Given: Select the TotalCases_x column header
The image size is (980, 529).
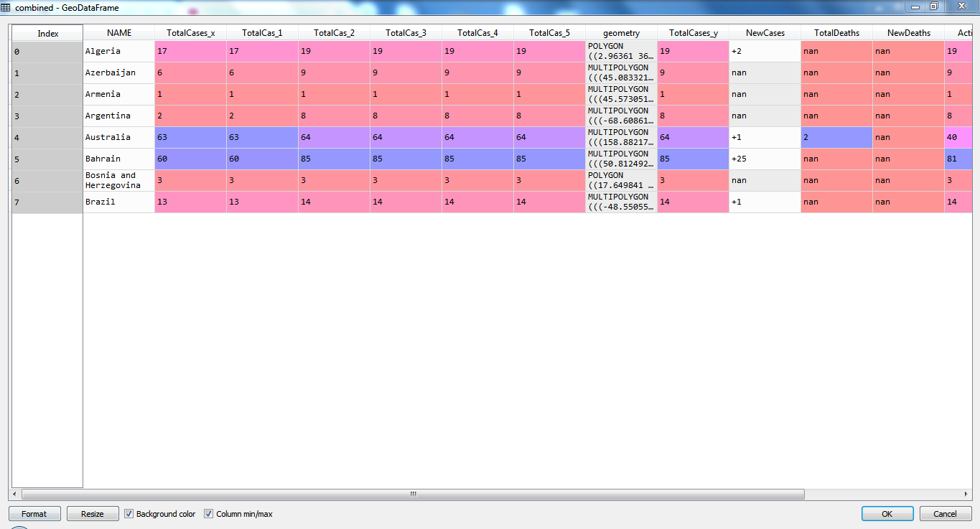Looking at the screenshot, I should pos(191,33).
